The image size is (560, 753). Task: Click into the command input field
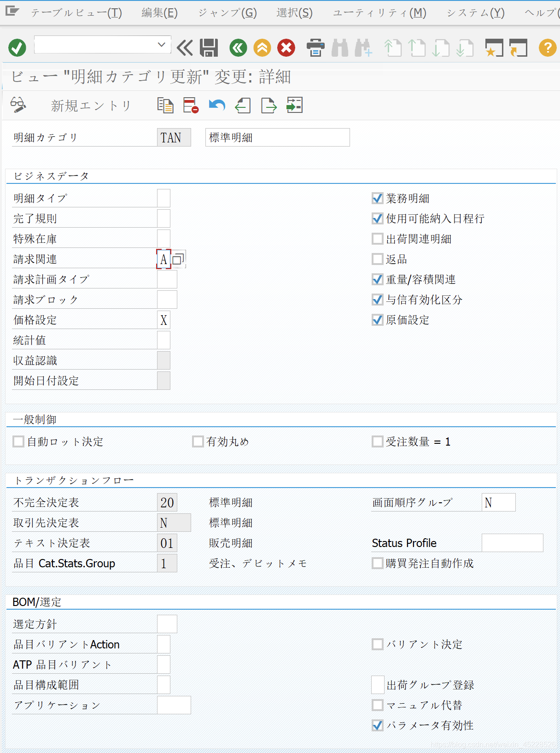pyautogui.click(x=96, y=45)
